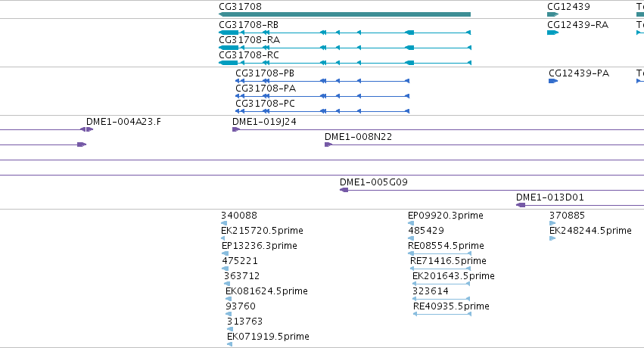The image size is (644, 348).
Task: Click the CG31708-PC coding feature
Action: (x=322, y=111)
